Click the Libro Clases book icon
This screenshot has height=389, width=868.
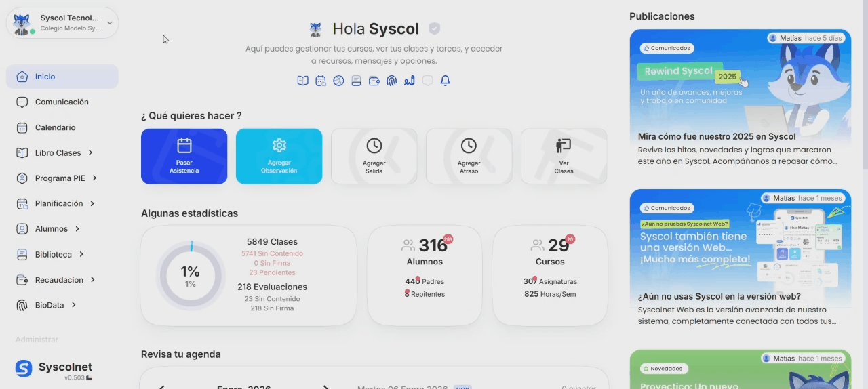click(22, 152)
